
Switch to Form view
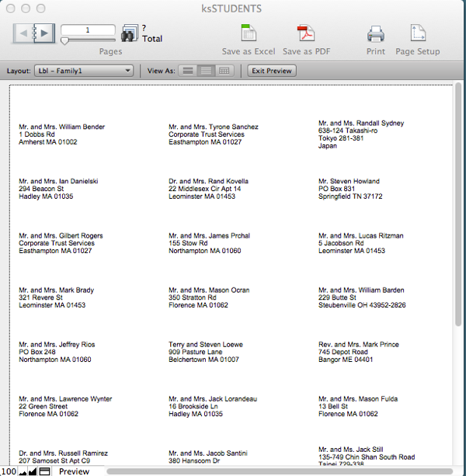(187, 71)
